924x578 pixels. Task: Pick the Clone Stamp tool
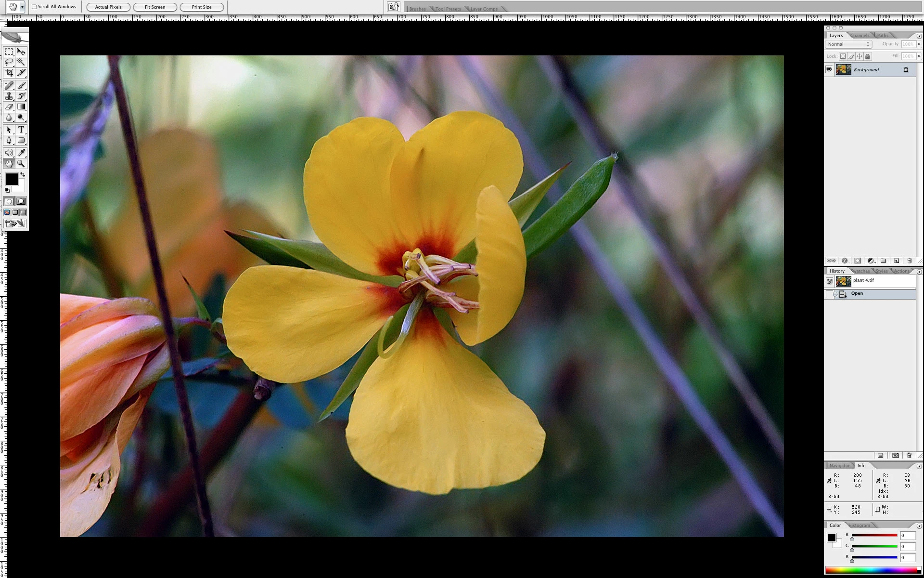[9, 96]
